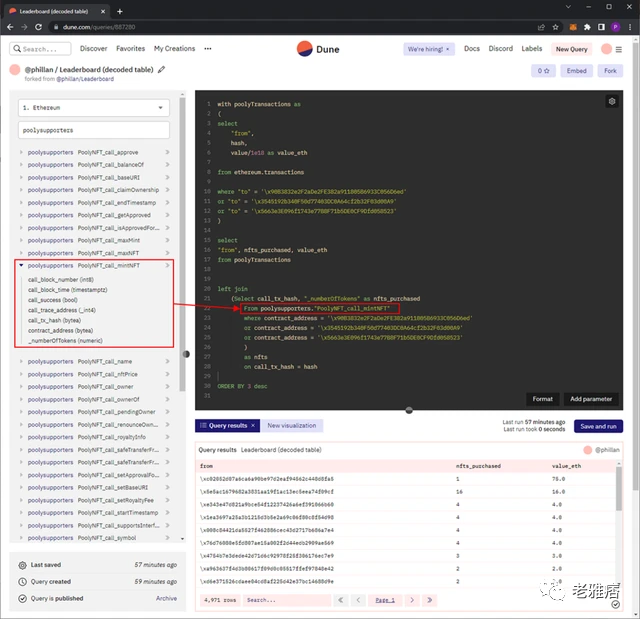
Task: Collapse the PoolyNFT_call_mintNFT table
Action: (x=22, y=266)
